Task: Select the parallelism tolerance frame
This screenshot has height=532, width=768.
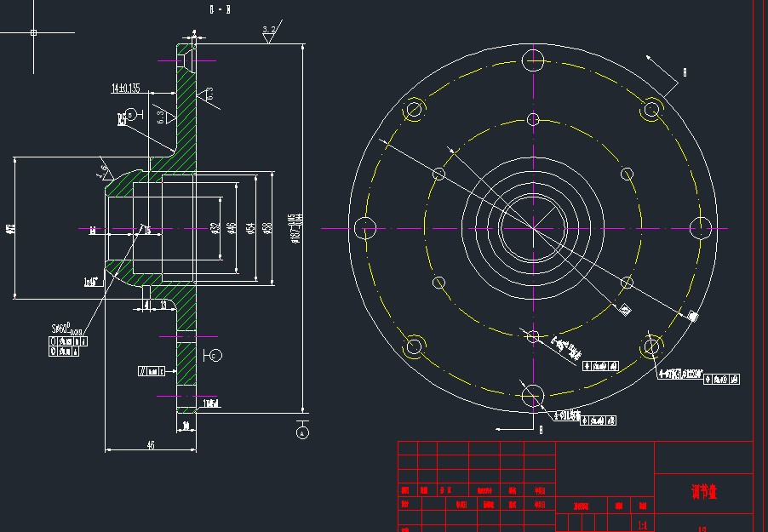Action: (x=152, y=371)
